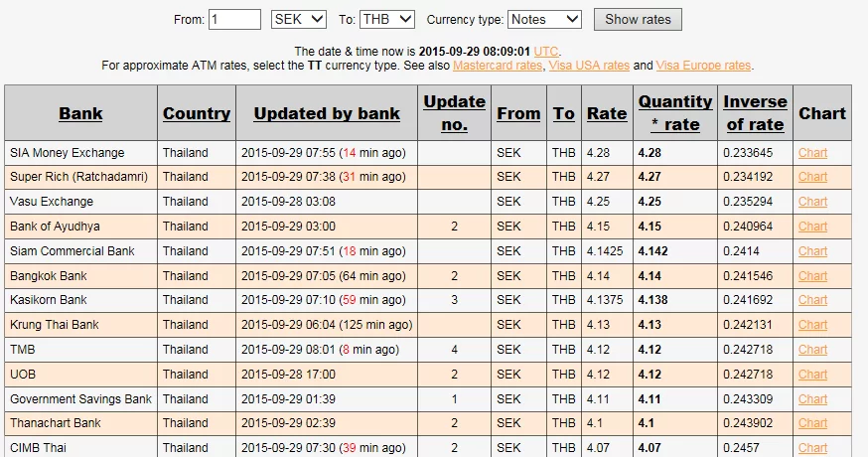
Task: Sort by Quantity * rate header
Action: pos(675,113)
